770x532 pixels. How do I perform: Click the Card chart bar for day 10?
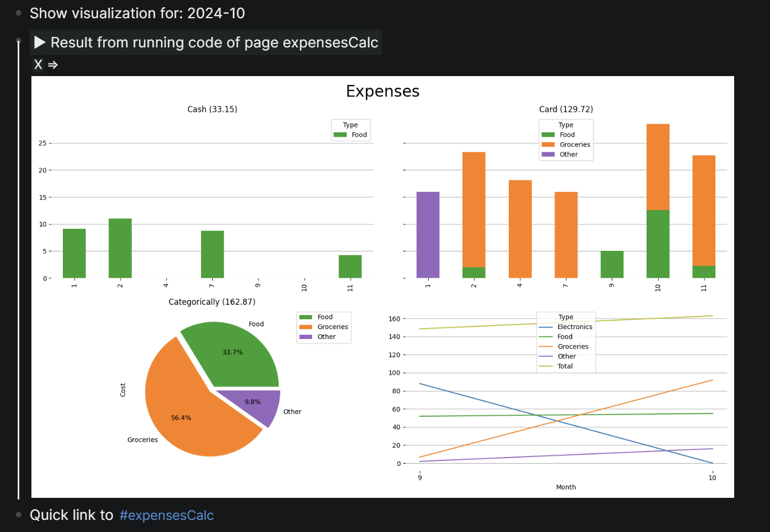click(658, 201)
